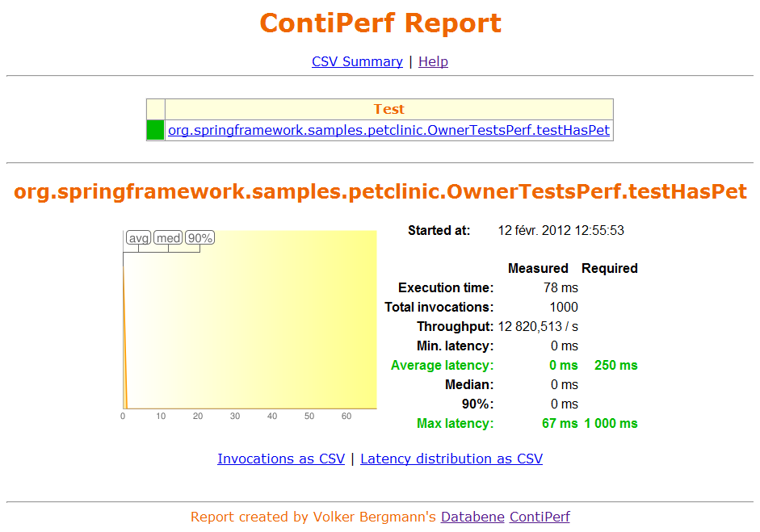Click the med marker label on the chart
Image resolution: width=760 pixels, height=532 pixels.
click(168, 238)
